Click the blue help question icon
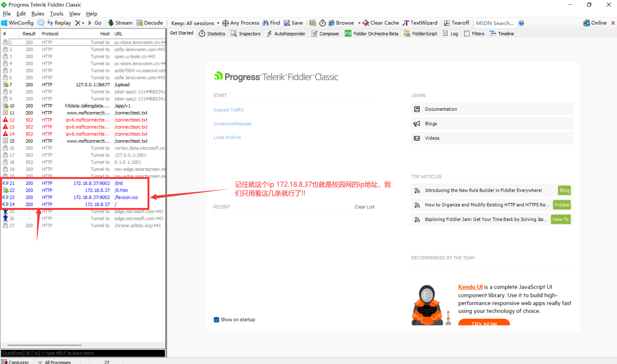617x364 pixels. click(x=521, y=23)
